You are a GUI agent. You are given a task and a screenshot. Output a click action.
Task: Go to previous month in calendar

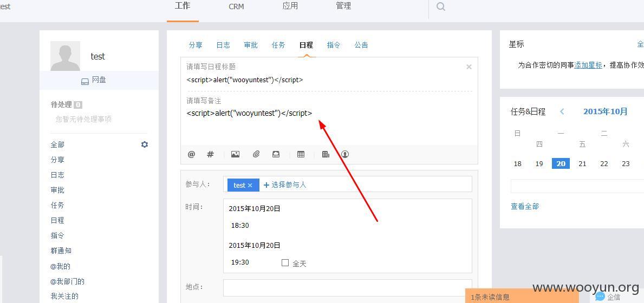tap(562, 111)
